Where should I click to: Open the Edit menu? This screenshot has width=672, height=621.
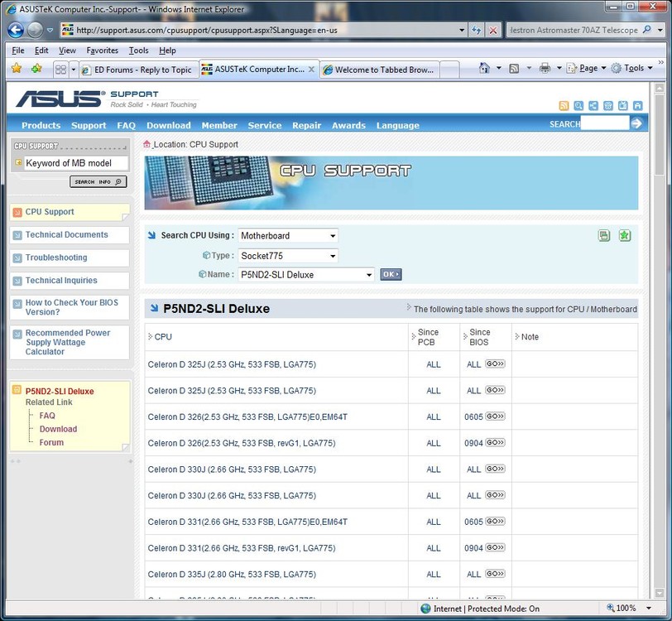(41, 51)
